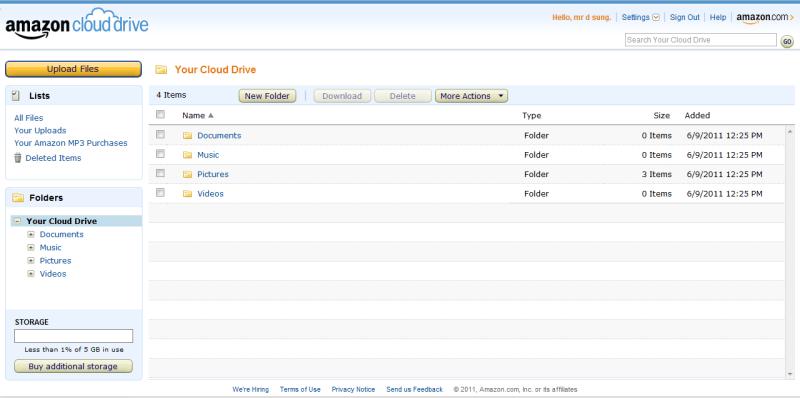800x398 pixels.
Task: Open the Terms of Use link
Action: click(x=300, y=389)
